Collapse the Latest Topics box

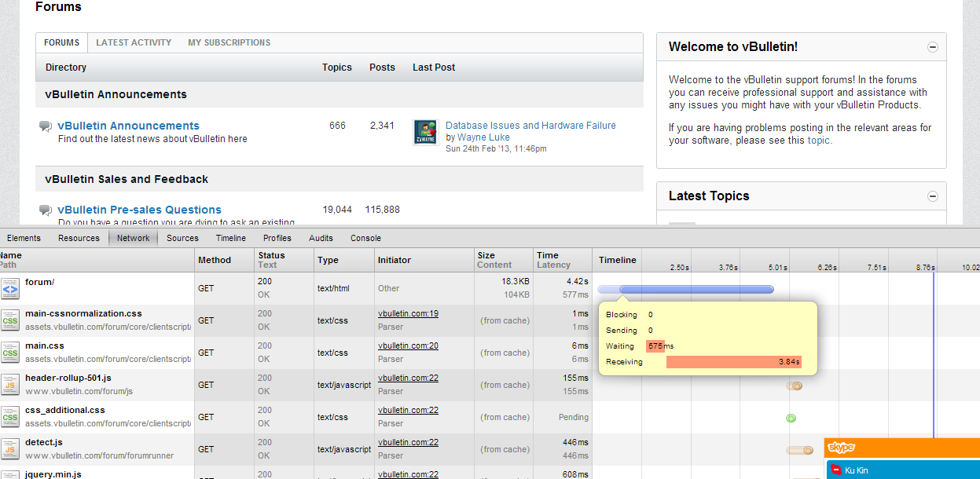(933, 196)
